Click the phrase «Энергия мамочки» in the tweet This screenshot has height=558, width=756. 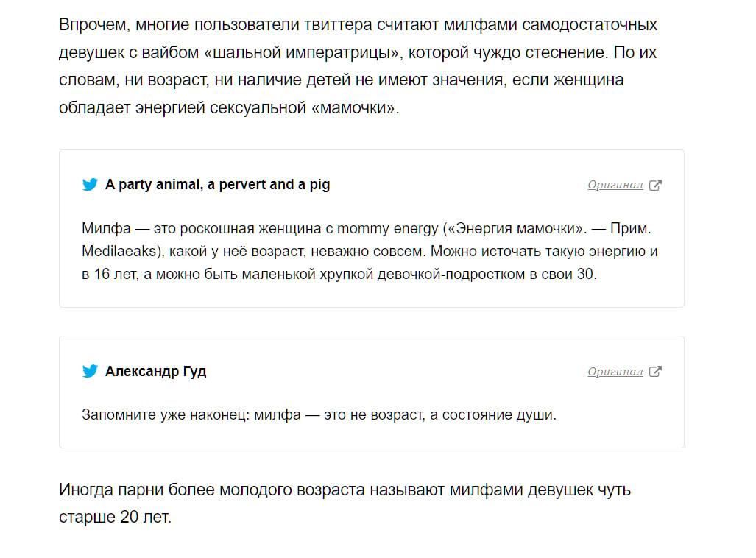pos(515,229)
